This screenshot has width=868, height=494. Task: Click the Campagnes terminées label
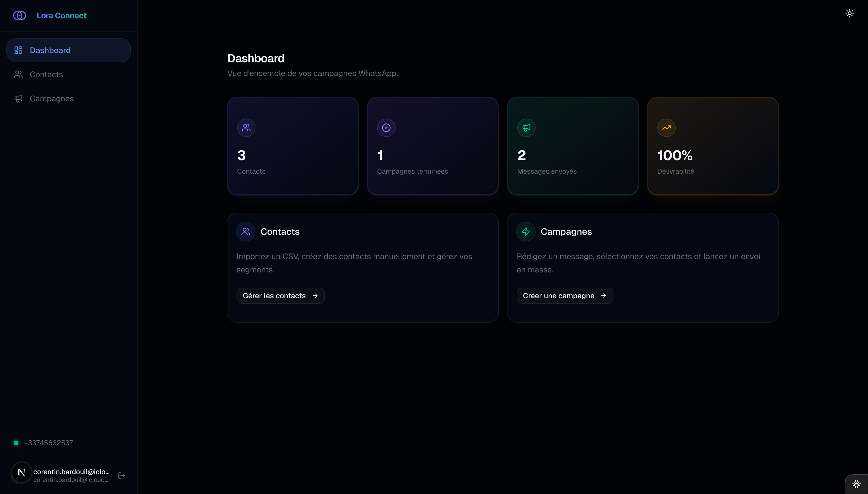click(x=412, y=171)
